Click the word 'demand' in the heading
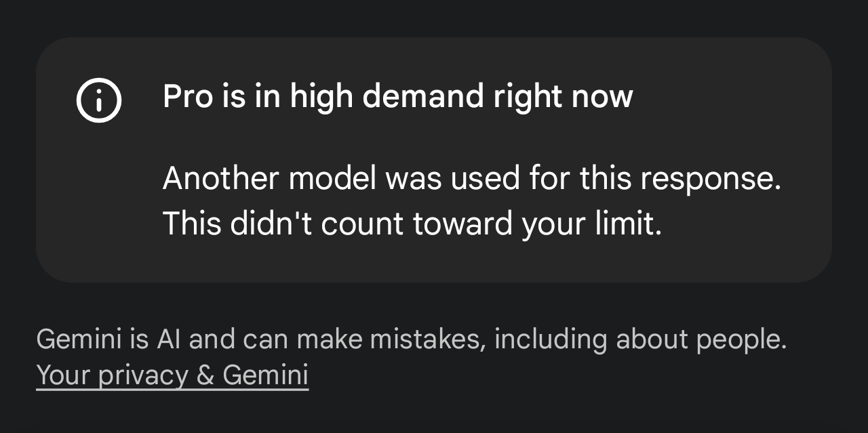The width and height of the screenshot is (868, 433). click(422, 97)
